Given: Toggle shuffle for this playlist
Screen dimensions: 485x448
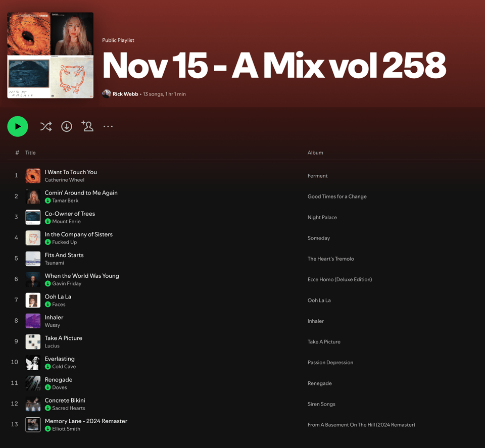Looking at the screenshot, I should [x=46, y=126].
